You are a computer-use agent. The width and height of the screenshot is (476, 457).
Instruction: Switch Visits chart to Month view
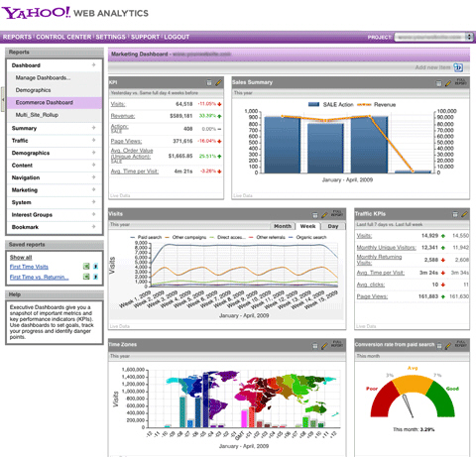click(283, 226)
